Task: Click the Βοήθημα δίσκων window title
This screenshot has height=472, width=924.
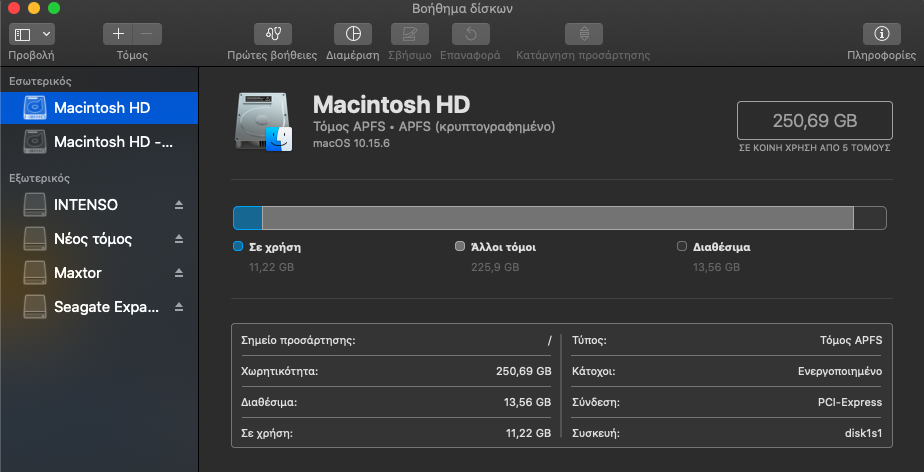Action: [462, 8]
